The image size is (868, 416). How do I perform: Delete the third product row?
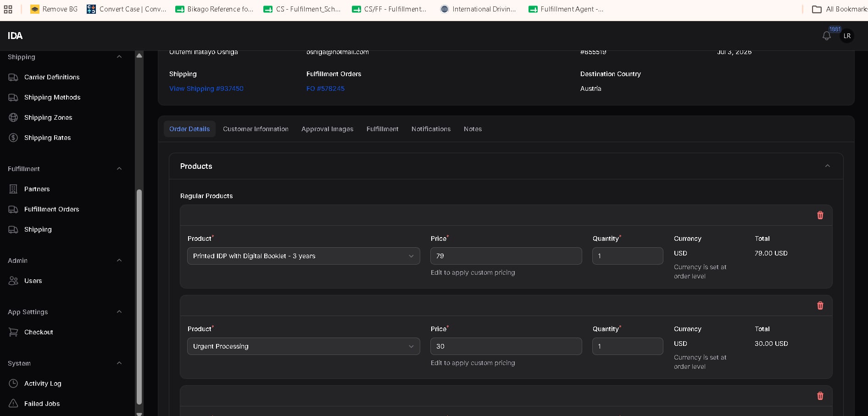point(820,396)
